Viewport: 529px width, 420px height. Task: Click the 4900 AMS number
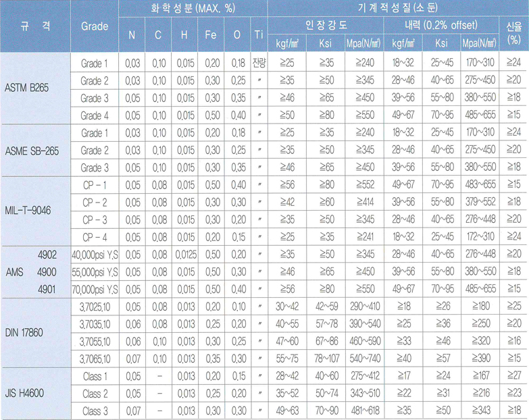coord(47,272)
